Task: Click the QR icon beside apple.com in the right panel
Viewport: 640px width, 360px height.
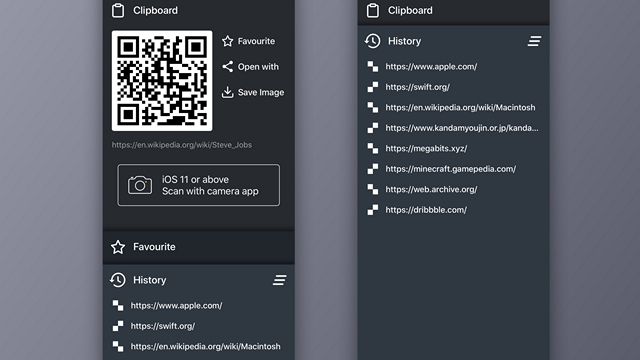Action: click(x=373, y=66)
